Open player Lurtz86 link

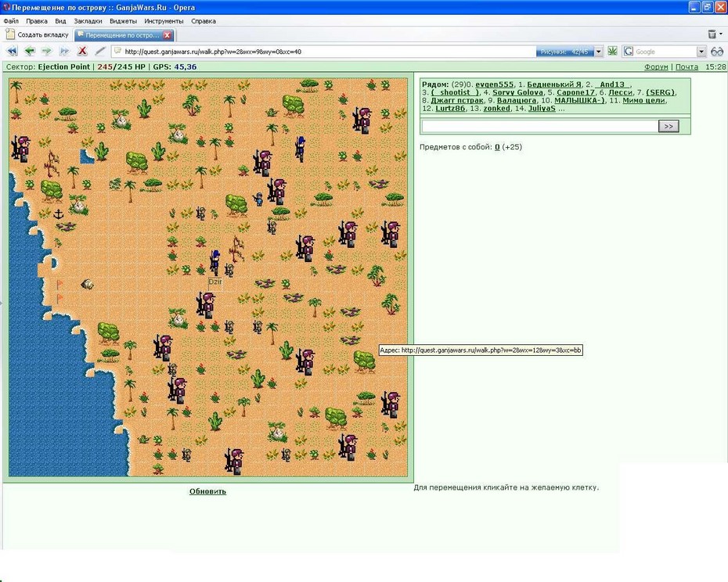[450, 108]
